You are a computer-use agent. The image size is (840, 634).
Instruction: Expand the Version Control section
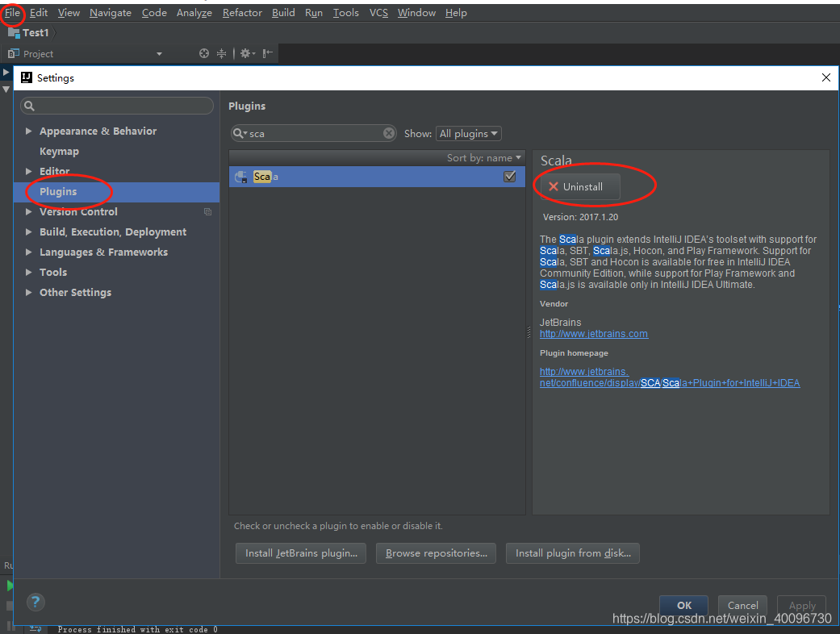28,212
